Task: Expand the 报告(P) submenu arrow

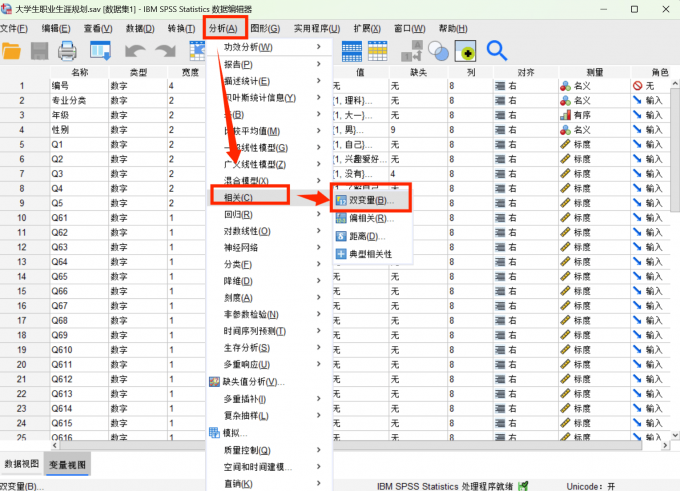Action: 319,64
